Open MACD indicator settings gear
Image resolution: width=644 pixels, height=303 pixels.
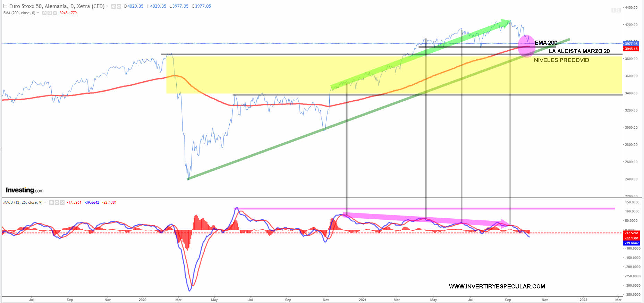click(57, 202)
